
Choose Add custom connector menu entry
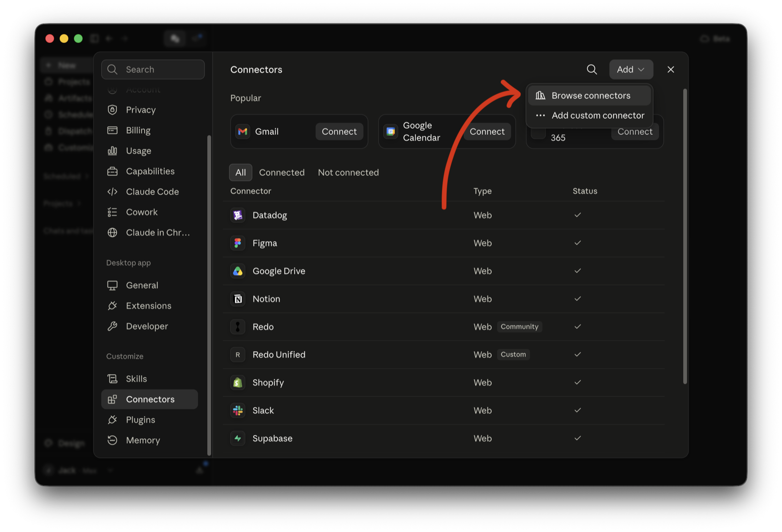[589, 115]
